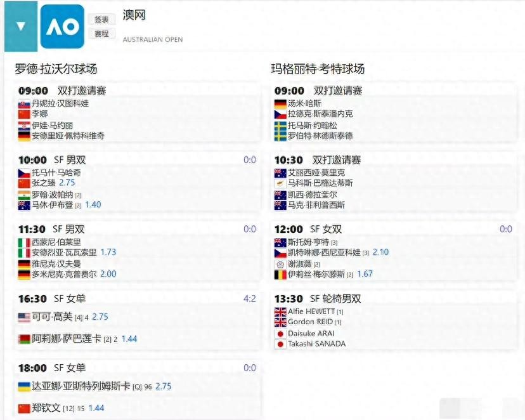Click odds 2.10 beside 凯特琳娜·西尼亚科娃
525x420 pixels.
coord(380,253)
